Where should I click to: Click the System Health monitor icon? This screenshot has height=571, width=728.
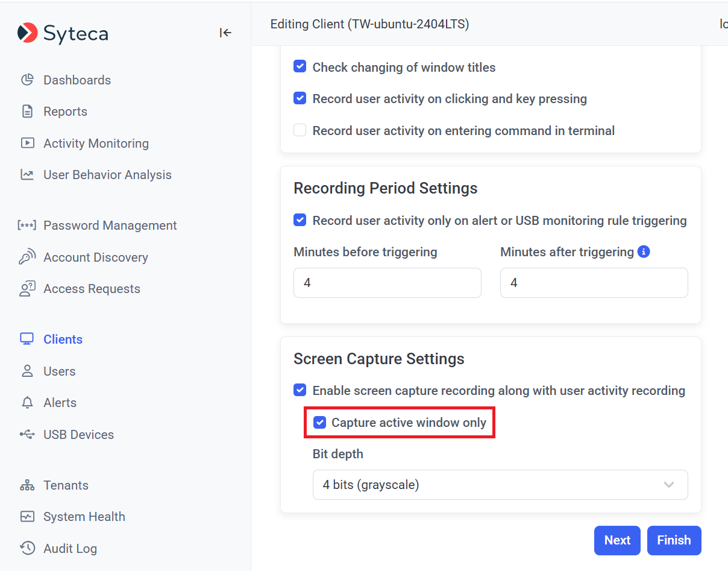tap(27, 517)
